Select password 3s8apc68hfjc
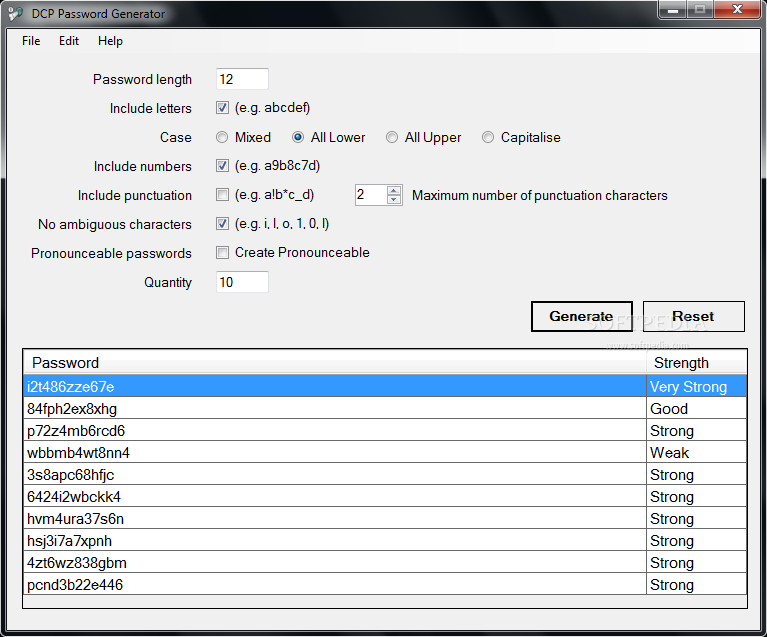This screenshot has width=767, height=637. tap(335, 475)
